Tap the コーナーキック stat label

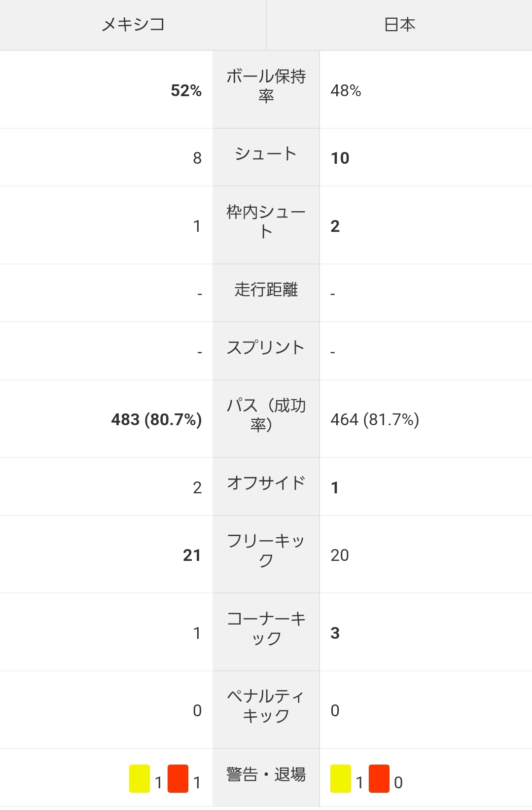(x=266, y=628)
